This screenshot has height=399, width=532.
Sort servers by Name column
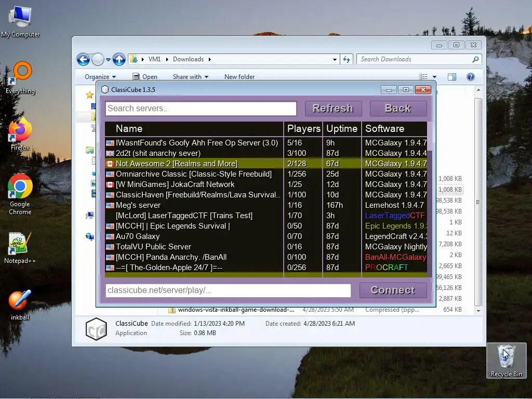pyautogui.click(x=194, y=129)
